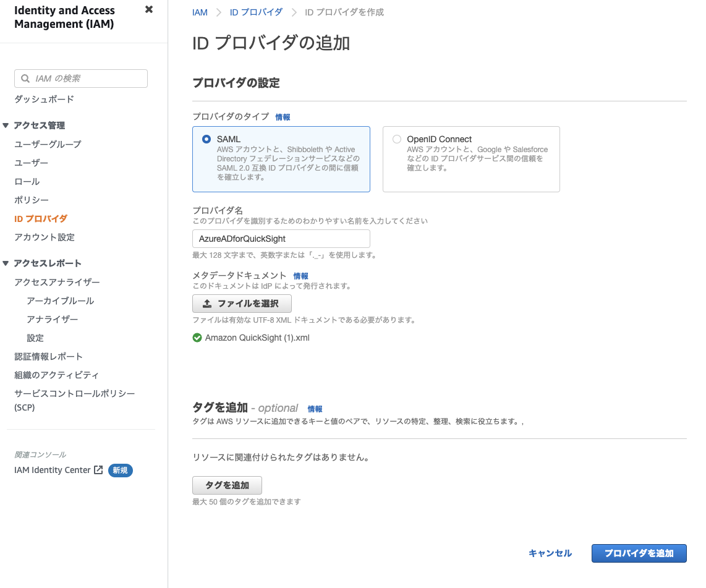
Task: Select the OpenID Connect radio button
Action: coord(397,139)
